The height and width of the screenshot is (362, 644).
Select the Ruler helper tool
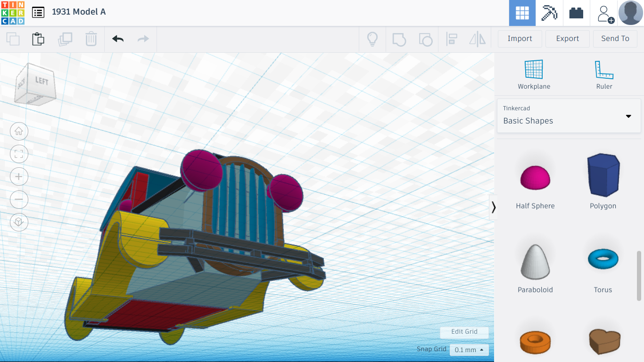pos(604,73)
